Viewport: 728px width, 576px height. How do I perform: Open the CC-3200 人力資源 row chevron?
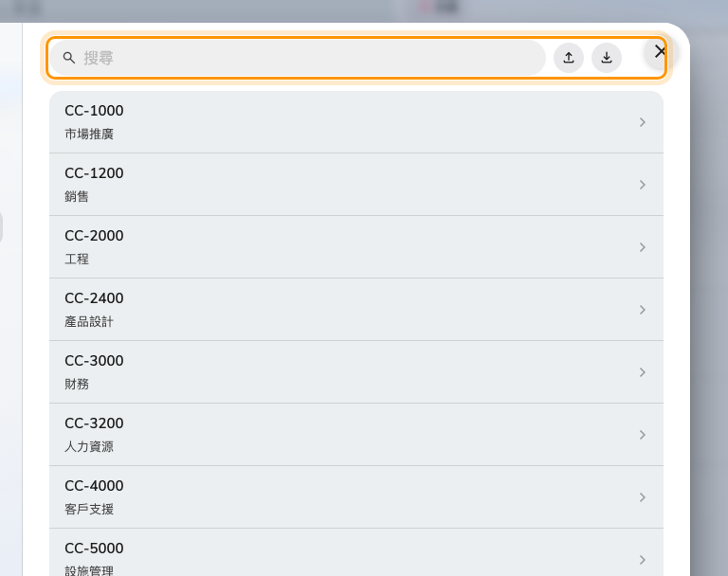643,435
